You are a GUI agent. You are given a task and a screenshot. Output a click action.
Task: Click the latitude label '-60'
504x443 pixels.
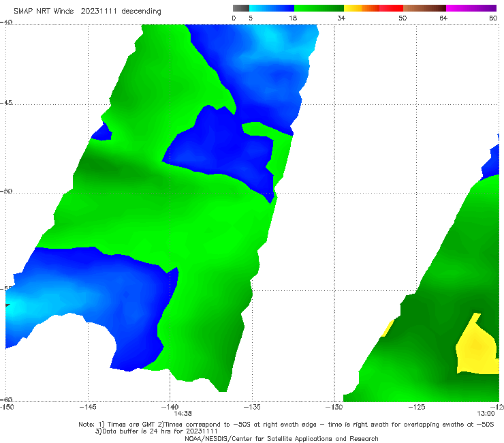point(6,399)
